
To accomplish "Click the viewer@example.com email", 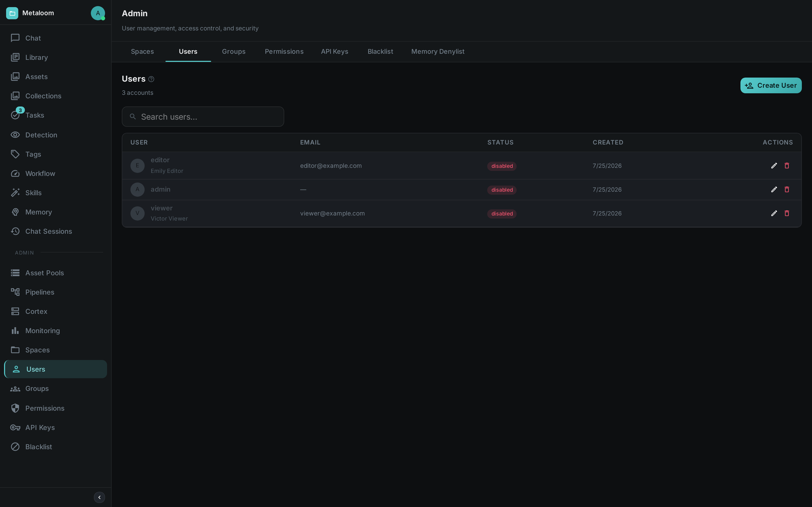I will tap(332, 213).
